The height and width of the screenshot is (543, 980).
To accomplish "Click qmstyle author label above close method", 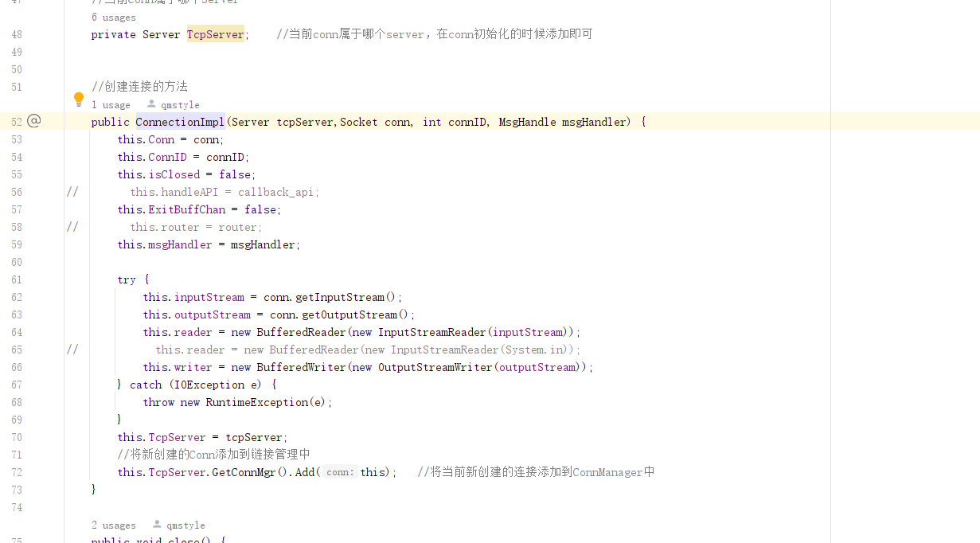I will (185, 525).
